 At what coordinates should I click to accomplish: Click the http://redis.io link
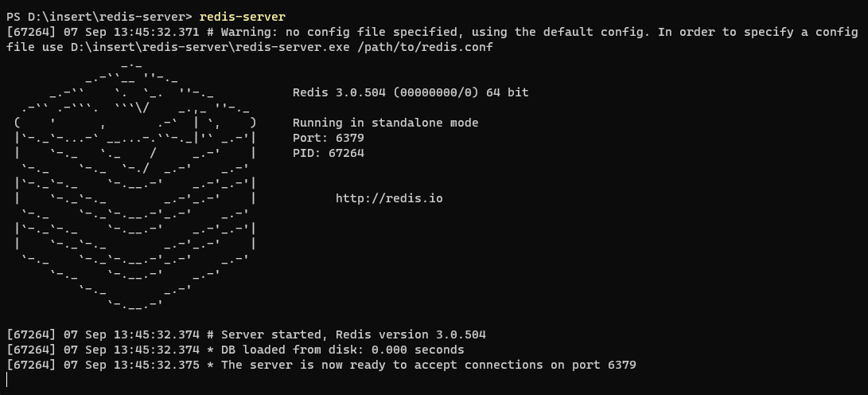(389, 198)
